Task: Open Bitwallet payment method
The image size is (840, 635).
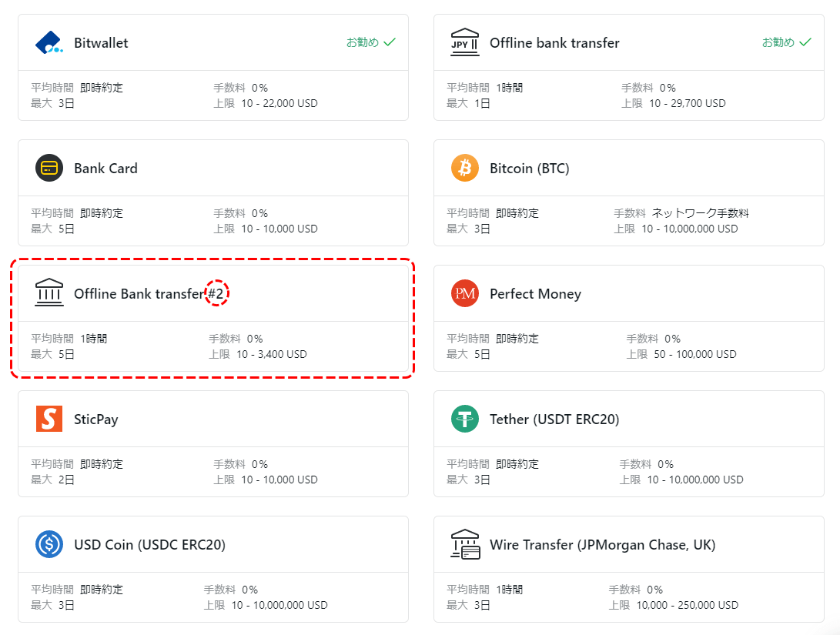Action: pos(101,43)
